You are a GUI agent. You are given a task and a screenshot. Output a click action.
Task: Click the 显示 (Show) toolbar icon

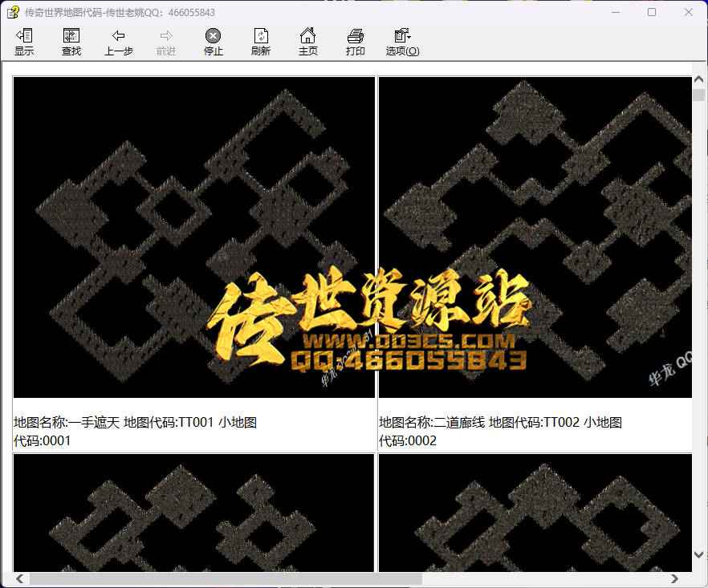24,42
